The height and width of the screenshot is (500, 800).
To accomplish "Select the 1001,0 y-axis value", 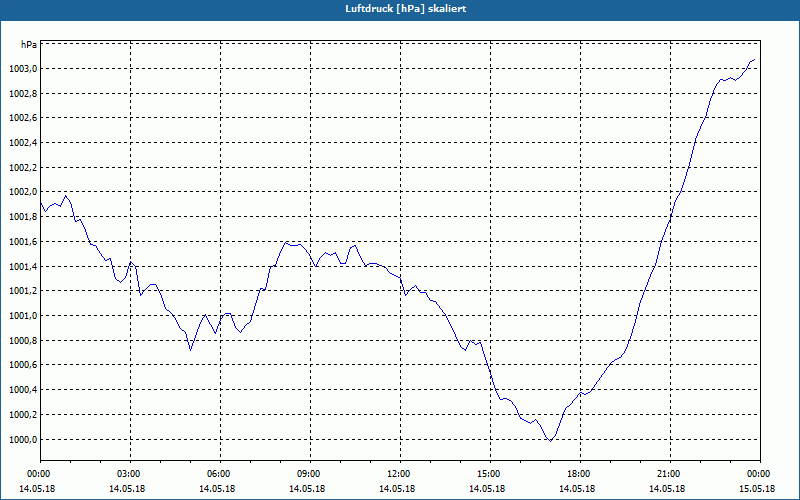I will [x=23, y=316].
